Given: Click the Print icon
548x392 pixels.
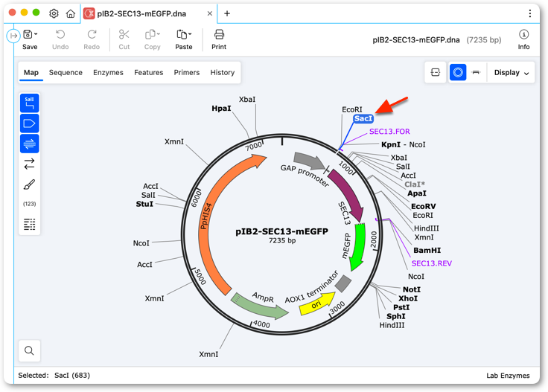Looking at the screenshot, I should pos(219,34).
